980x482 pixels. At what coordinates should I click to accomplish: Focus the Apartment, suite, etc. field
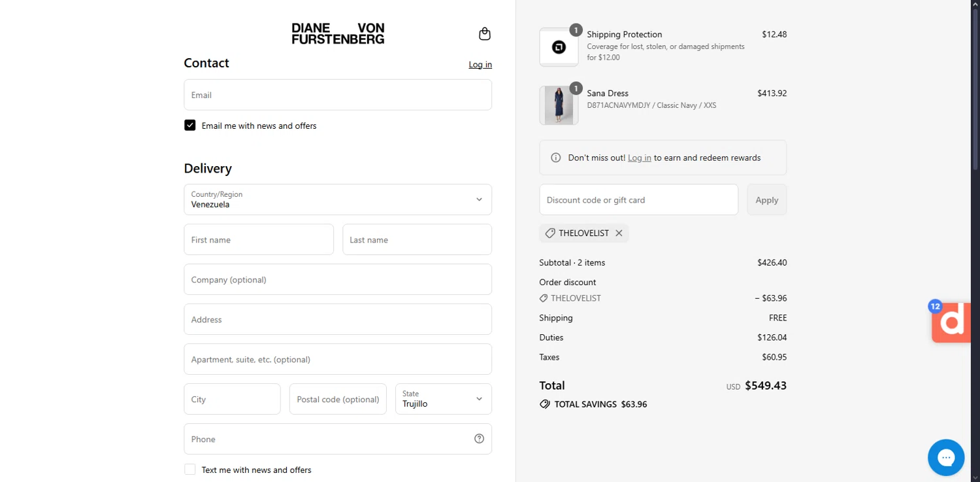point(338,359)
